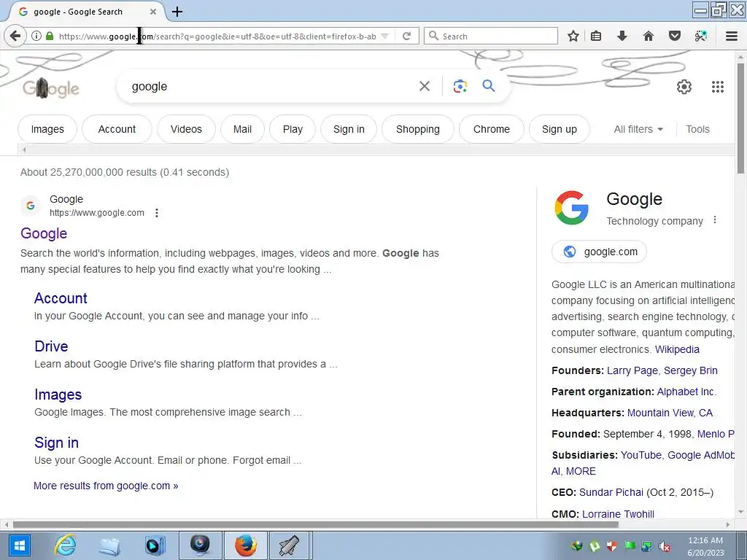Open the main Google result title link
This screenshot has width=747, height=560.
(44, 233)
